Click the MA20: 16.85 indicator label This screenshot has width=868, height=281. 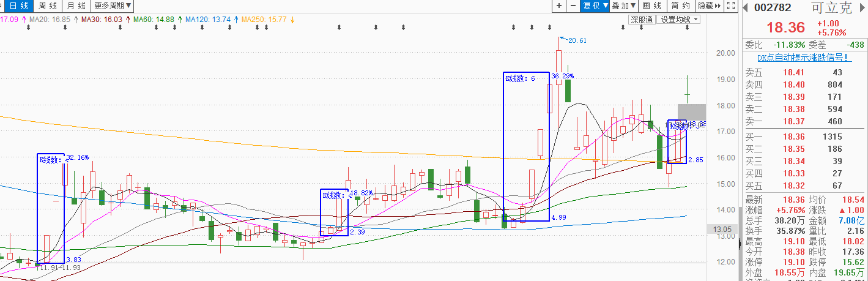pyautogui.click(x=49, y=20)
